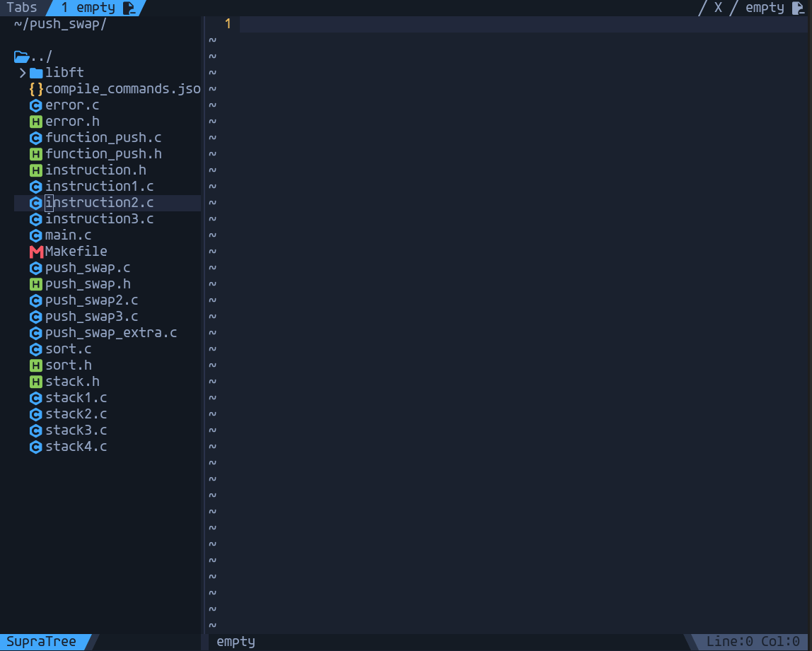Click the H icon beside instruction.h
Image resolution: width=812 pixels, height=651 pixels.
click(x=36, y=170)
